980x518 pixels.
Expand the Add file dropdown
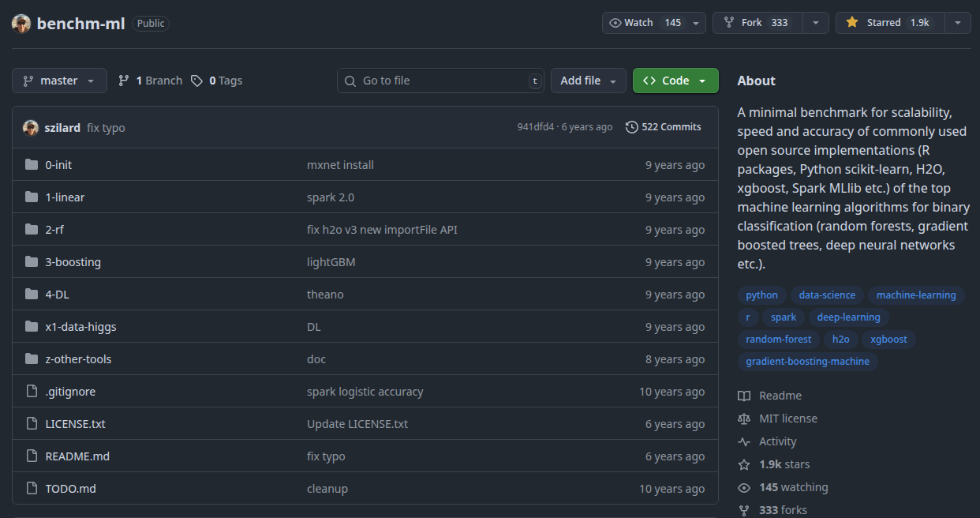588,81
